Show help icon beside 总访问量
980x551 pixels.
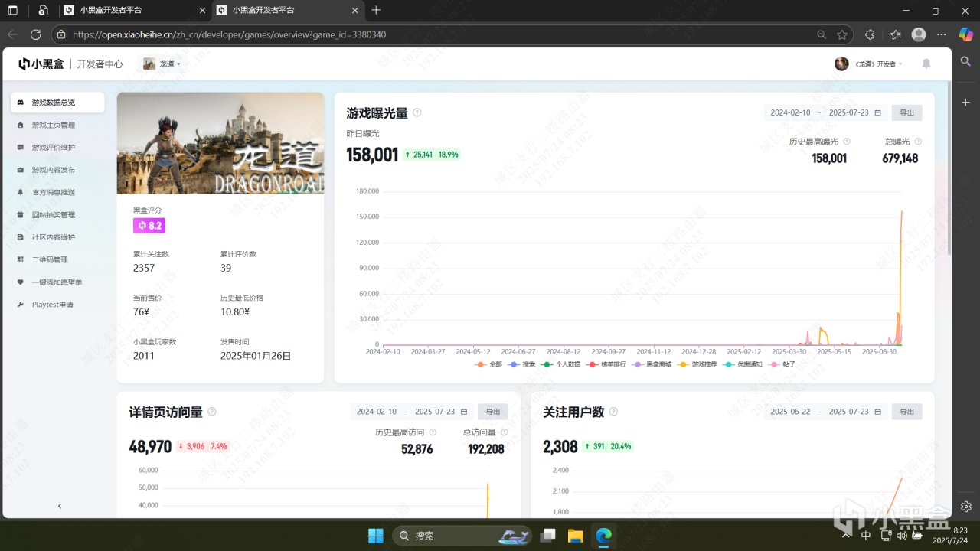pos(504,432)
